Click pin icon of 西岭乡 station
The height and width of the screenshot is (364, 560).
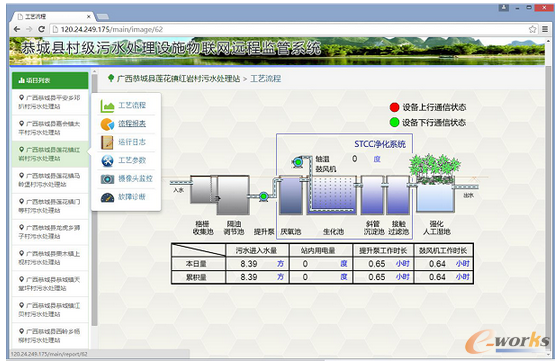(21, 331)
